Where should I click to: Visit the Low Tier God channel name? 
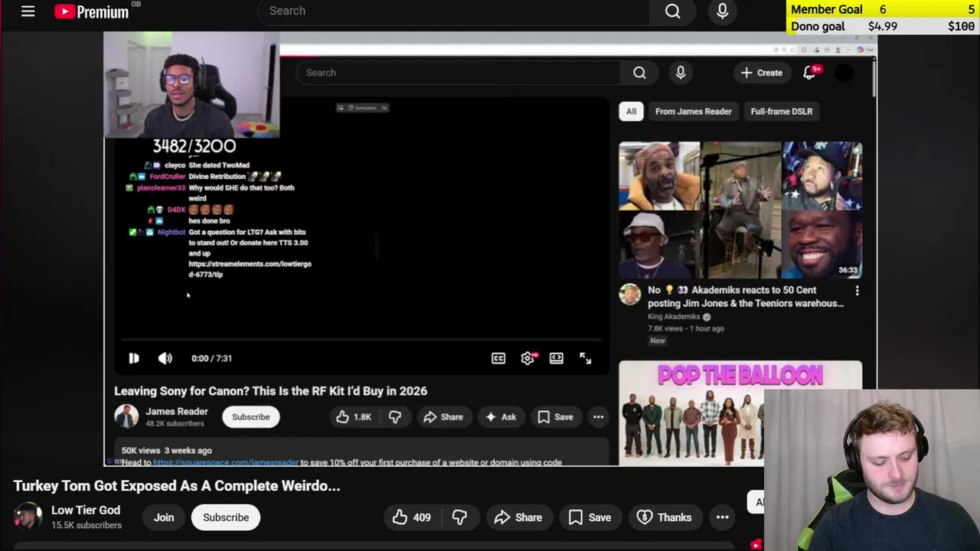click(x=86, y=510)
